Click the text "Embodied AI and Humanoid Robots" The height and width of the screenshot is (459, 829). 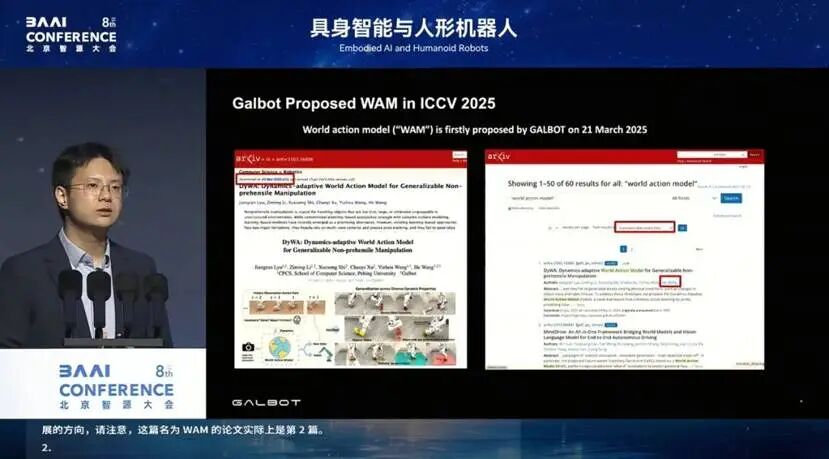413,48
